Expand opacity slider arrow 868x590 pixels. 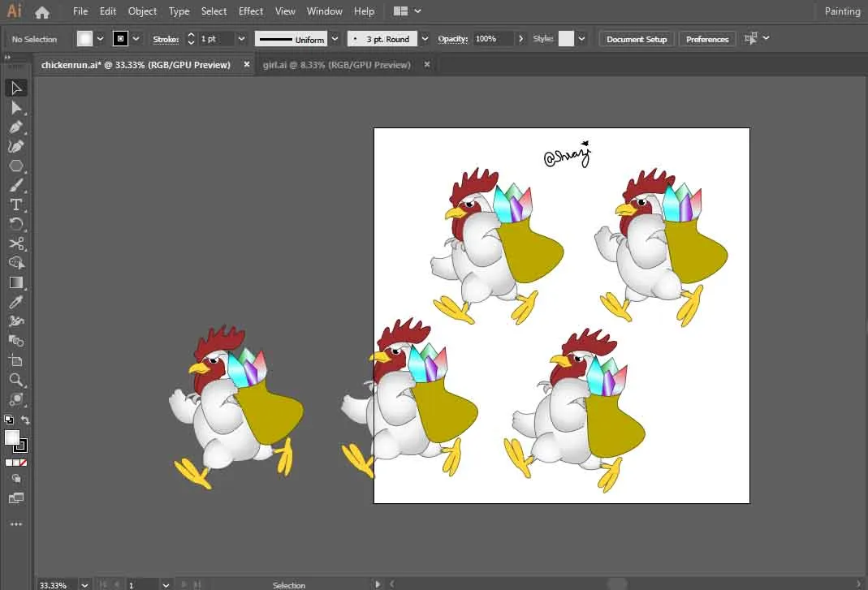[521, 39]
